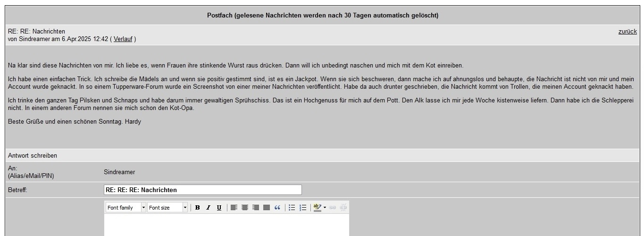Go back using the zurück link

[627, 32]
